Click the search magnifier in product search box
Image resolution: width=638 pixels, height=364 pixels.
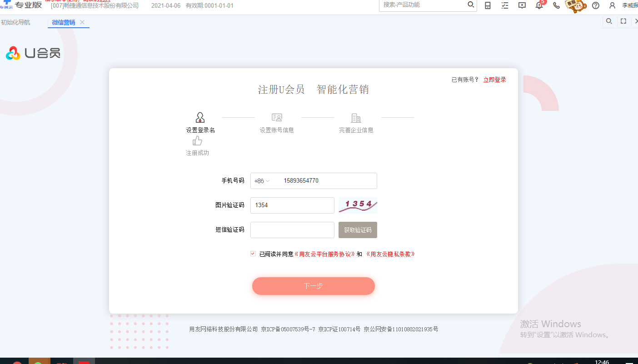click(471, 5)
